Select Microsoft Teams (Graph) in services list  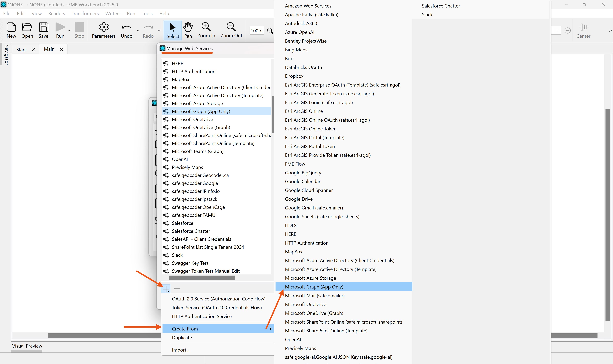[x=216, y=151]
